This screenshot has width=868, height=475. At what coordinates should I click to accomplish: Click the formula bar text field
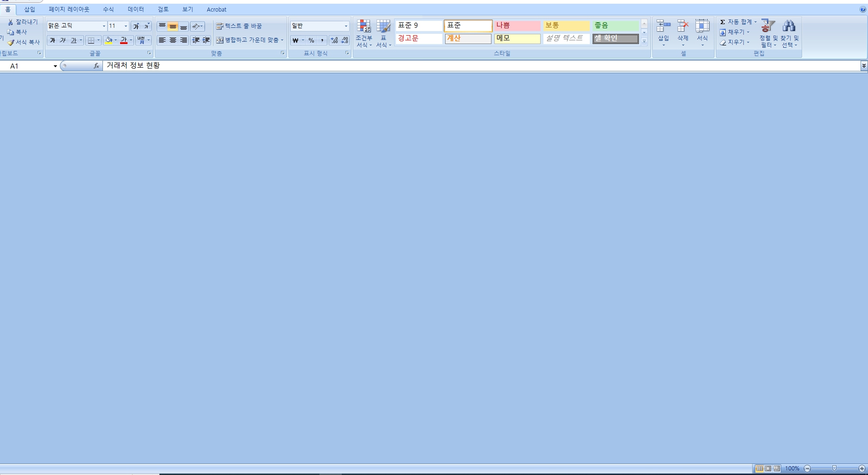pyautogui.click(x=464, y=66)
